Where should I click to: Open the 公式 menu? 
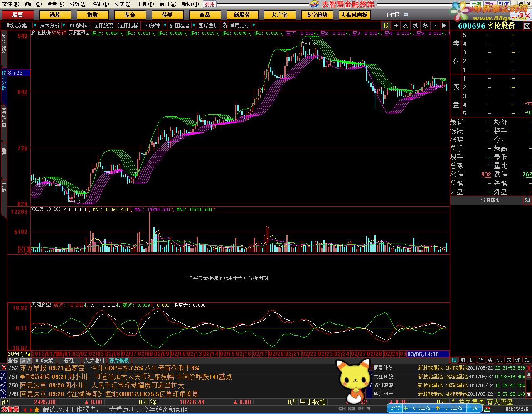coord(123,4)
